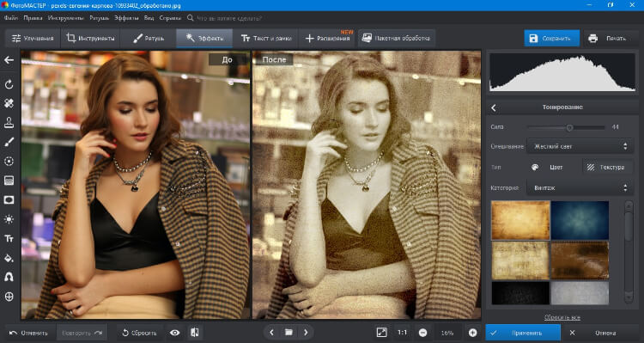Go to previous photo arrow
644x343 pixels.
271,333
